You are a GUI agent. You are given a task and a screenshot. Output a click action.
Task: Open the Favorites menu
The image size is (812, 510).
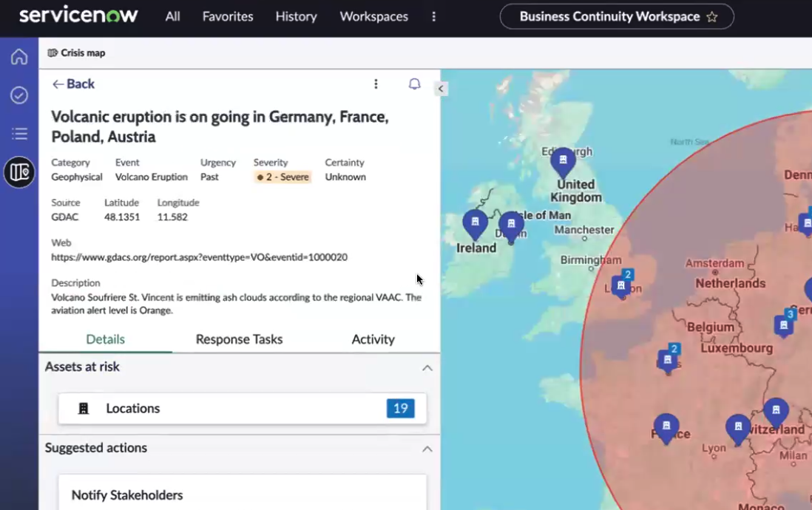(228, 16)
